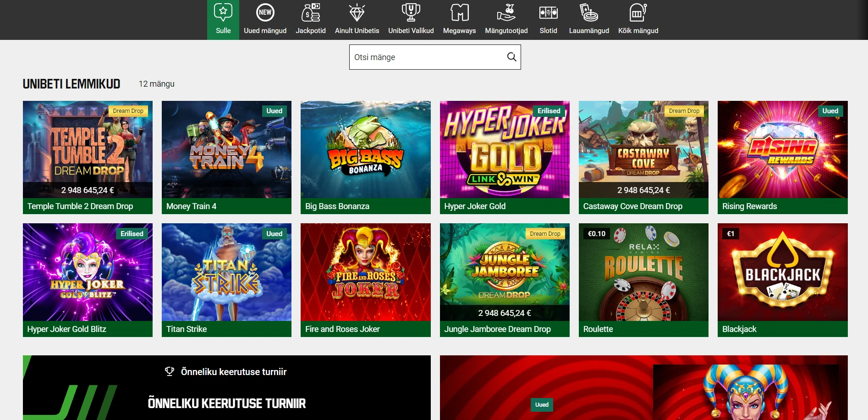
Task: Click the Uued badge on Titan Strike
Action: [275, 234]
